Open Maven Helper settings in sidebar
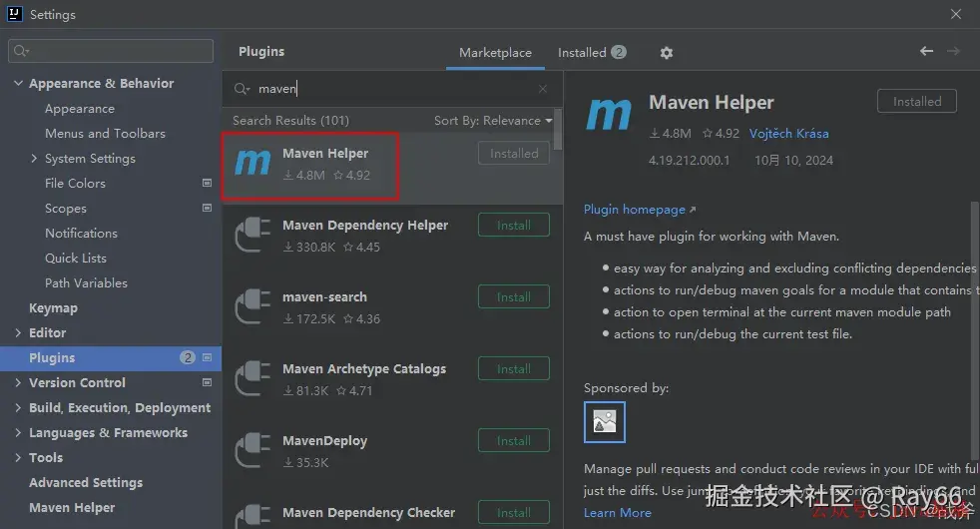The image size is (980, 529). point(72,507)
